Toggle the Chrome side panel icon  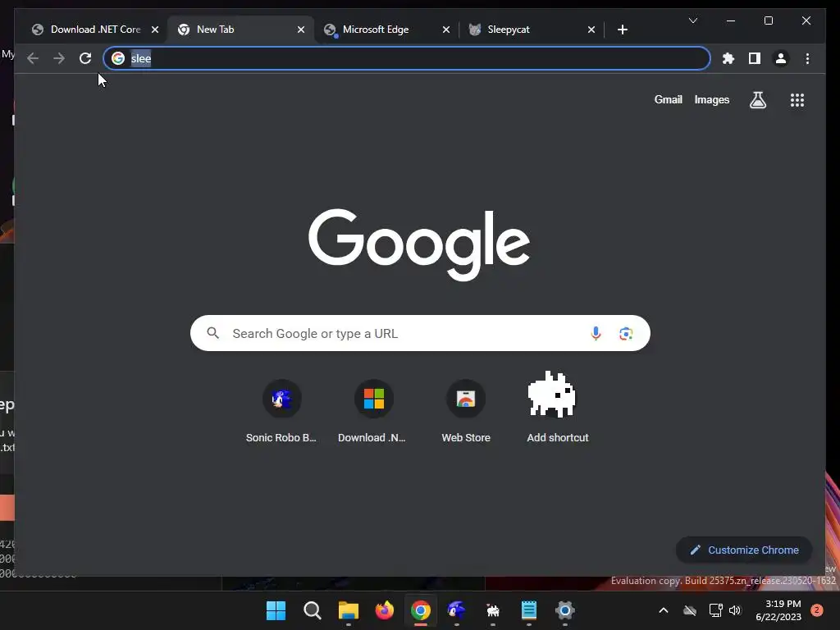[x=755, y=58]
